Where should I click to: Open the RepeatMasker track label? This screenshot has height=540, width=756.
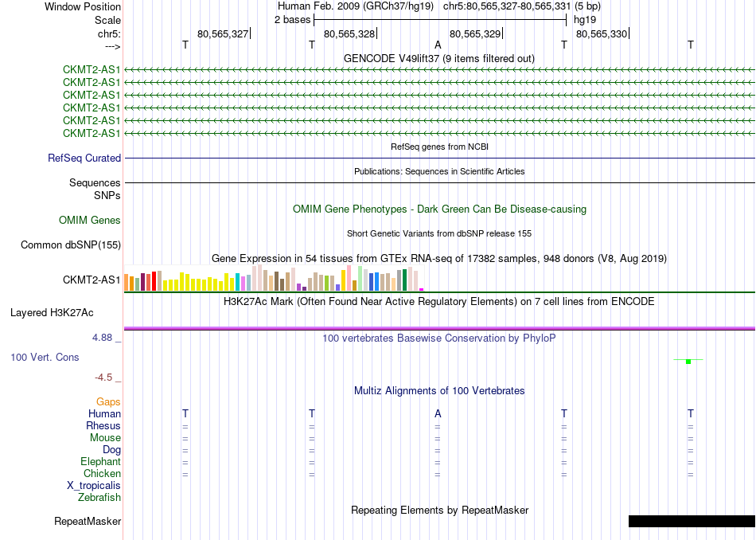pyautogui.click(x=88, y=521)
